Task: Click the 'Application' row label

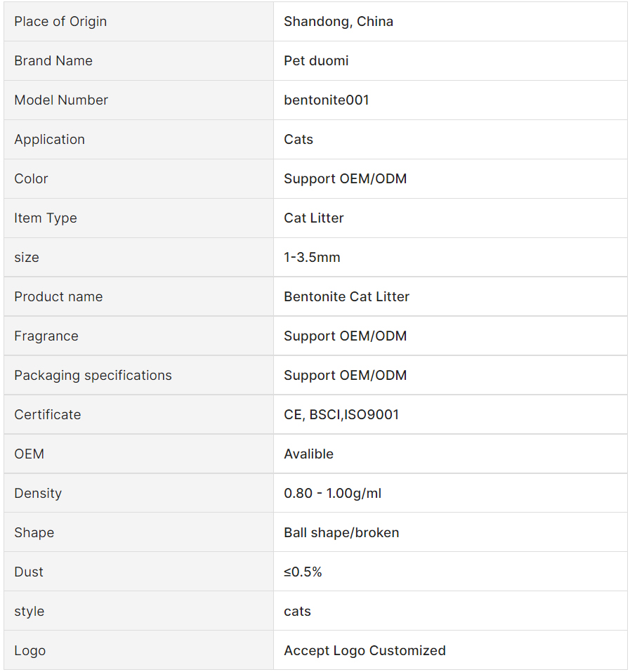Action: [49, 140]
